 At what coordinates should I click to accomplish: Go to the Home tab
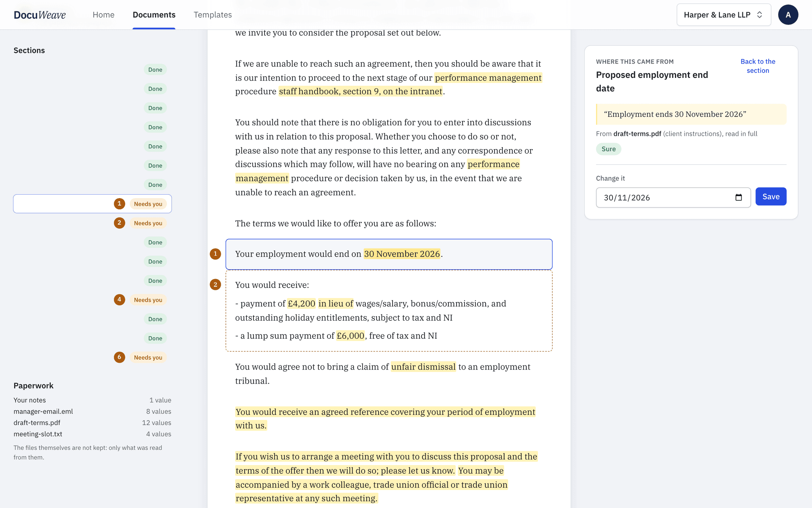[x=104, y=15]
